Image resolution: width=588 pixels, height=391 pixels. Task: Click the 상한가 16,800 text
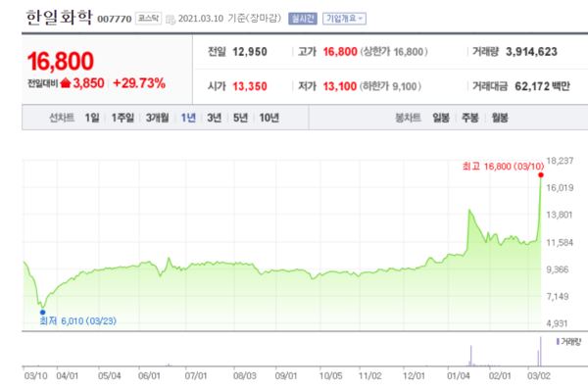394,52
